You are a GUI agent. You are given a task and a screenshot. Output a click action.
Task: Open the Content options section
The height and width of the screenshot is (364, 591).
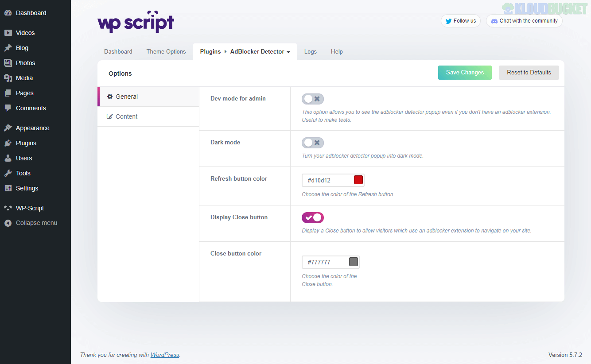click(x=126, y=116)
